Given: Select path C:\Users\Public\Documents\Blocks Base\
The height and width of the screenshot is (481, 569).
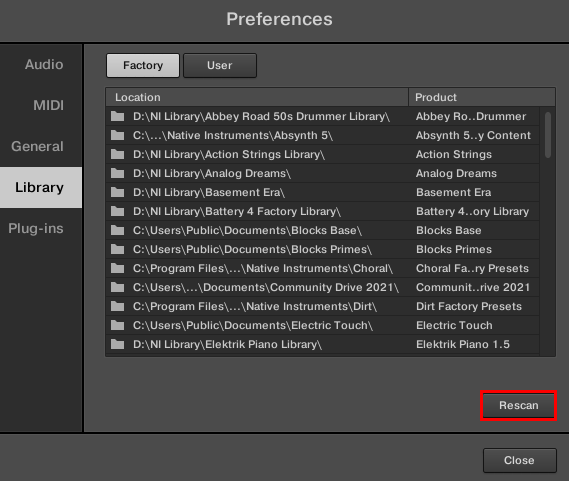Looking at the screenshot, I should (247, 230).
